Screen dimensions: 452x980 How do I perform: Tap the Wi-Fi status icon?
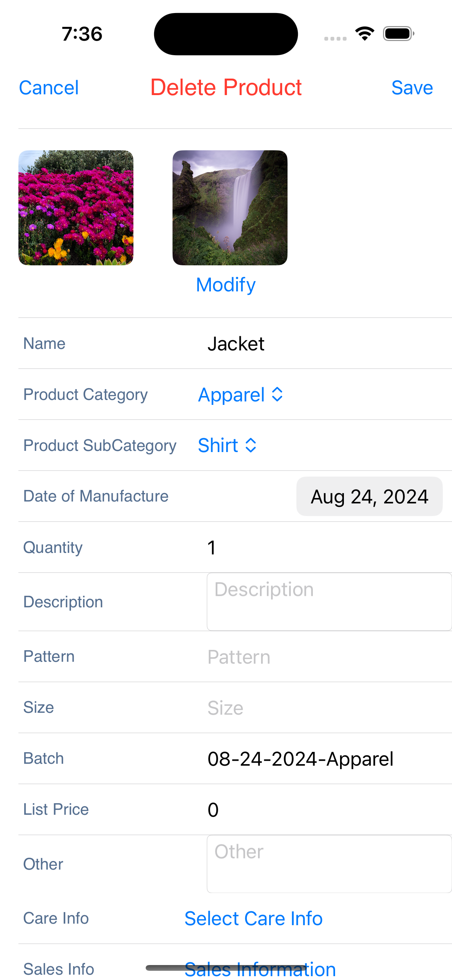(365, 34)
